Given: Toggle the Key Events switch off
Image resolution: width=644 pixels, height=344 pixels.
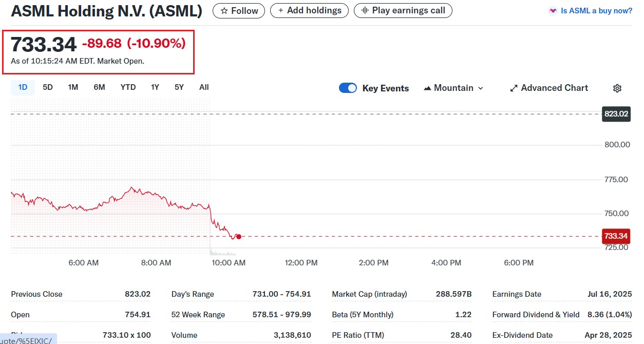Looking at the screenshot, I should pyautogui.click(x=348, y=88).
